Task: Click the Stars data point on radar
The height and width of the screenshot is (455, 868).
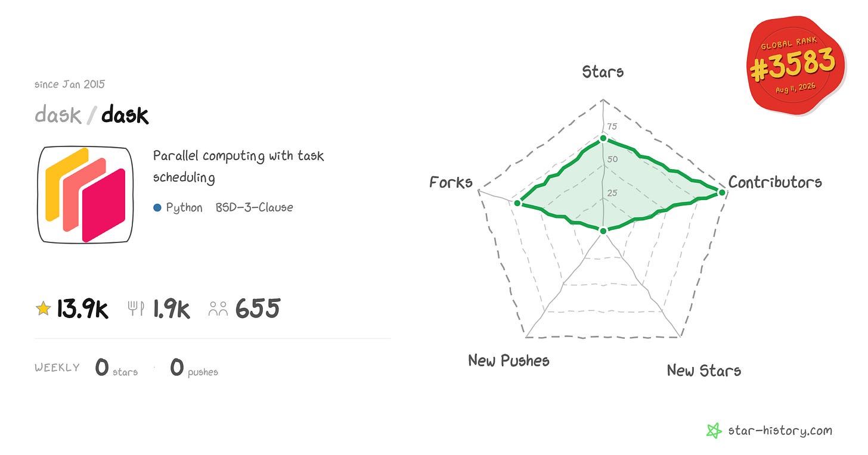Action: click(603, 138)
